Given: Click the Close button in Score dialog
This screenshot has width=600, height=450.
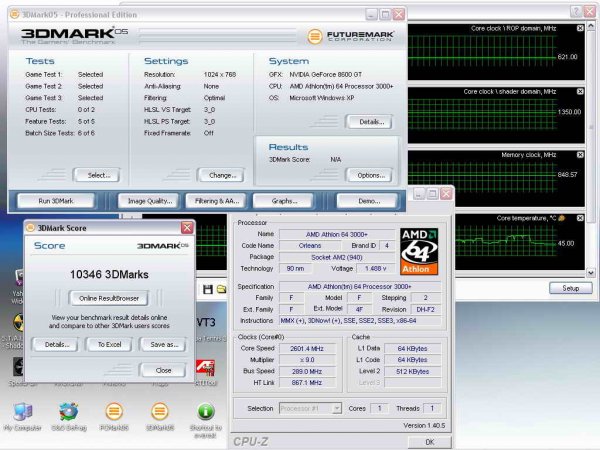Looking at the screenshot, I should 163,370.
